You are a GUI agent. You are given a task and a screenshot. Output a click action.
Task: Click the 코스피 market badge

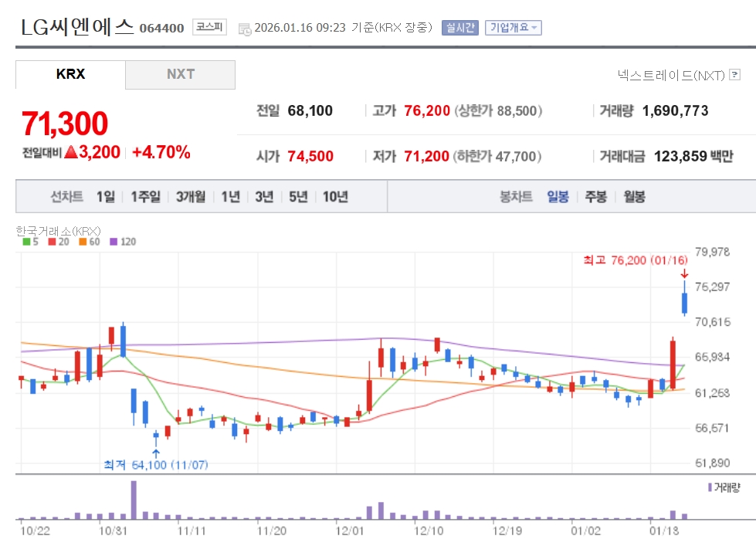tap(209, 26)
